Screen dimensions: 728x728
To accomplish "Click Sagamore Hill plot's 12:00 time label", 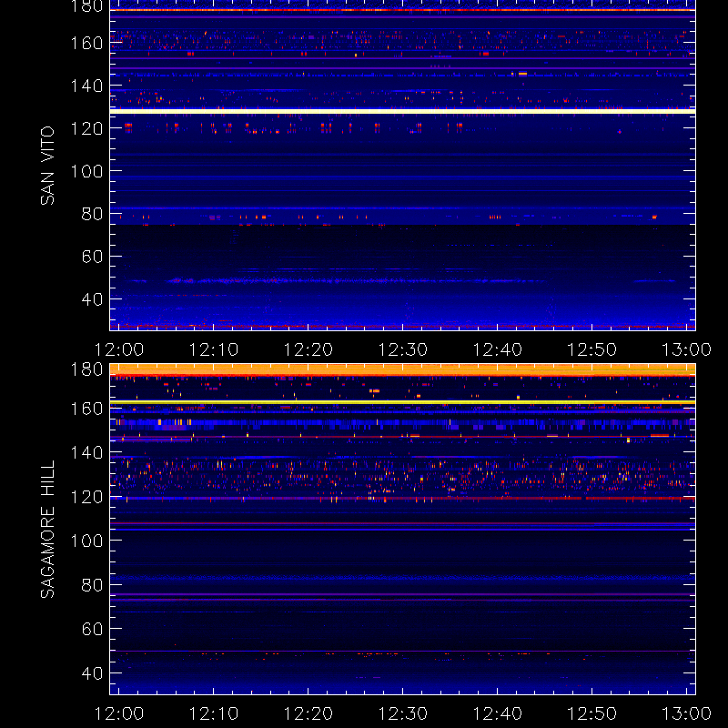I will [x=119, y=713].
